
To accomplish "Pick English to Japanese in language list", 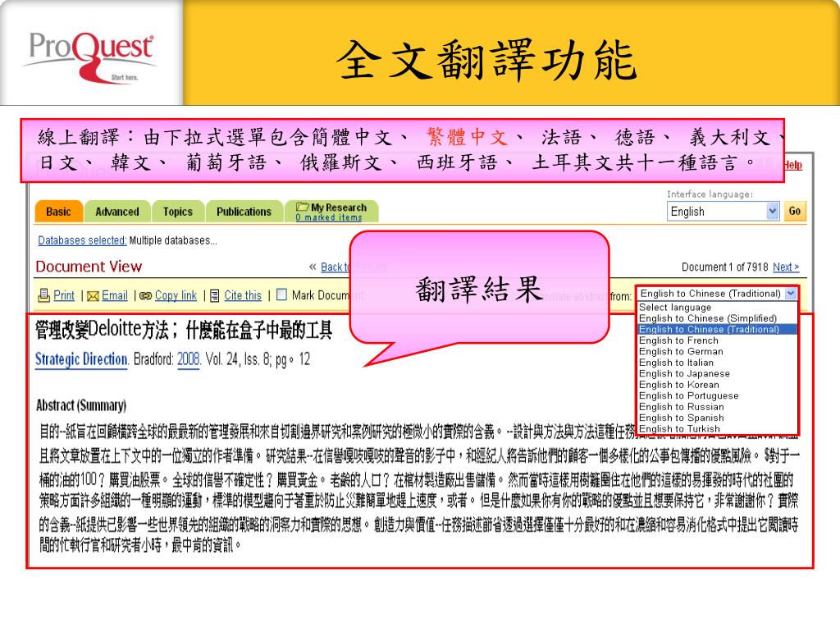I will point(684,373).
